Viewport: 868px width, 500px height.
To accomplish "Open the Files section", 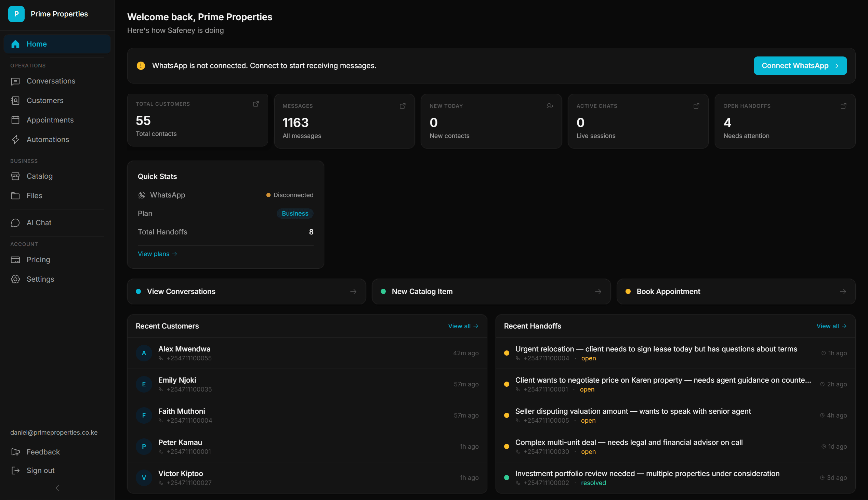I will (34, 195).
